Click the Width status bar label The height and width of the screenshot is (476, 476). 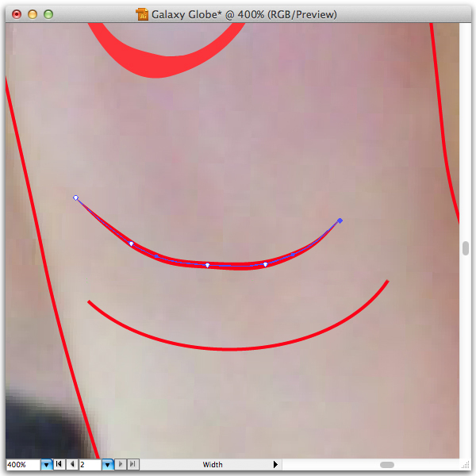(x=213, y=464)
